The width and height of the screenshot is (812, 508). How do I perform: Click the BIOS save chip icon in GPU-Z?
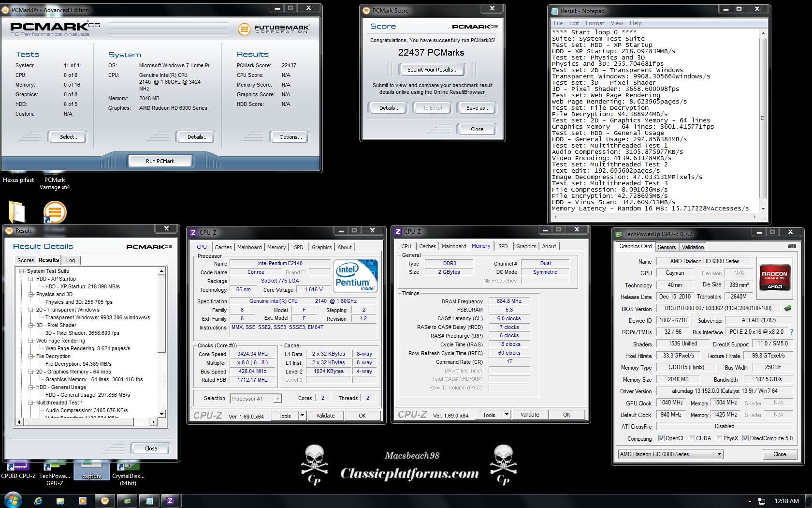pyautogui.click(x=788, y=308)
